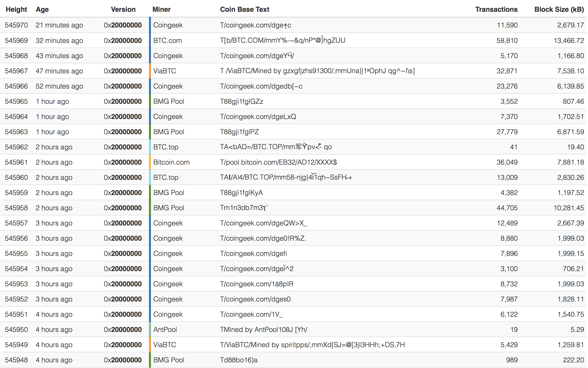This screenshot has width=588, height=368.
Task: Click coinbase text T/coingeek.com/1V_
Action: click(x=251, y=314)
